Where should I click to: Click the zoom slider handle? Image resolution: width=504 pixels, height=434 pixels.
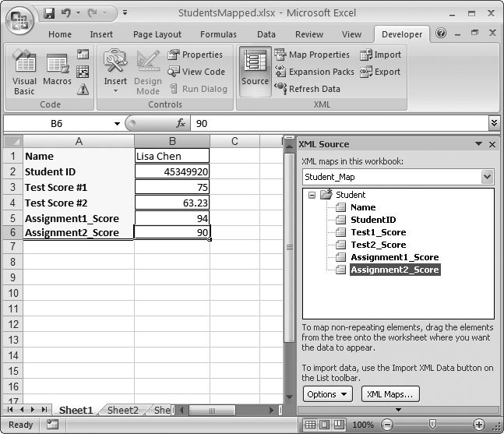point(432,425)
